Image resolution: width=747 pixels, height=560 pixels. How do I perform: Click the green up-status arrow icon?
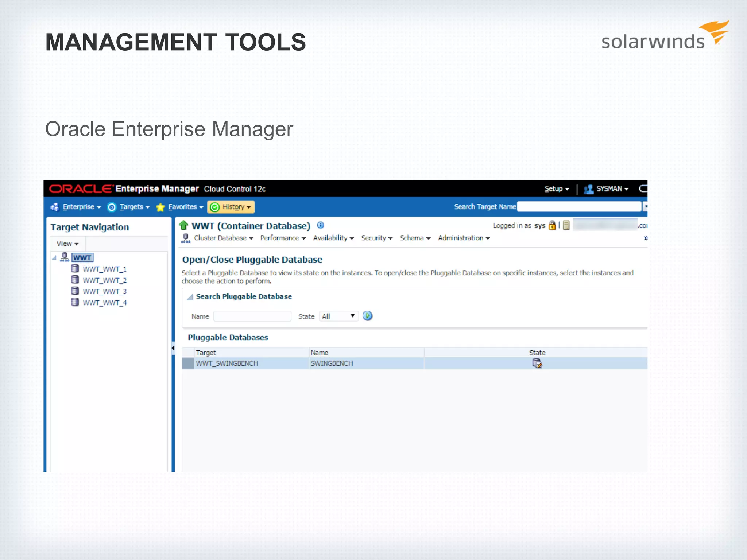point(184,225)
